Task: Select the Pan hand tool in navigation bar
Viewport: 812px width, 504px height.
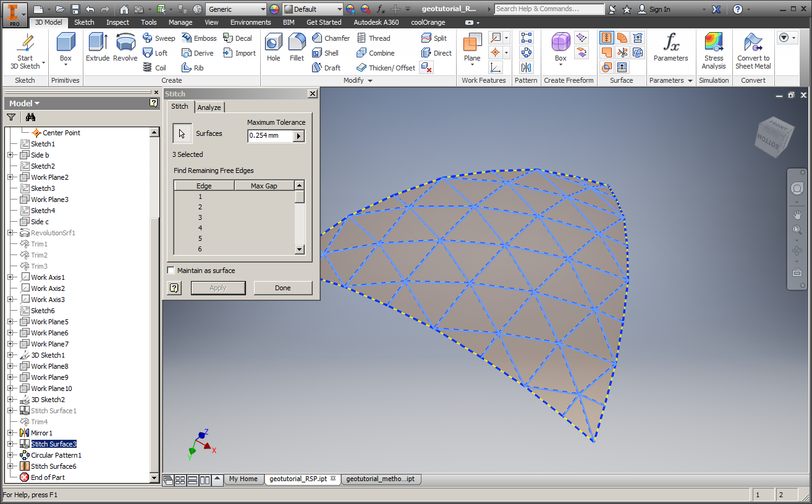Action: pyautogui.click(x=797, y=214)
